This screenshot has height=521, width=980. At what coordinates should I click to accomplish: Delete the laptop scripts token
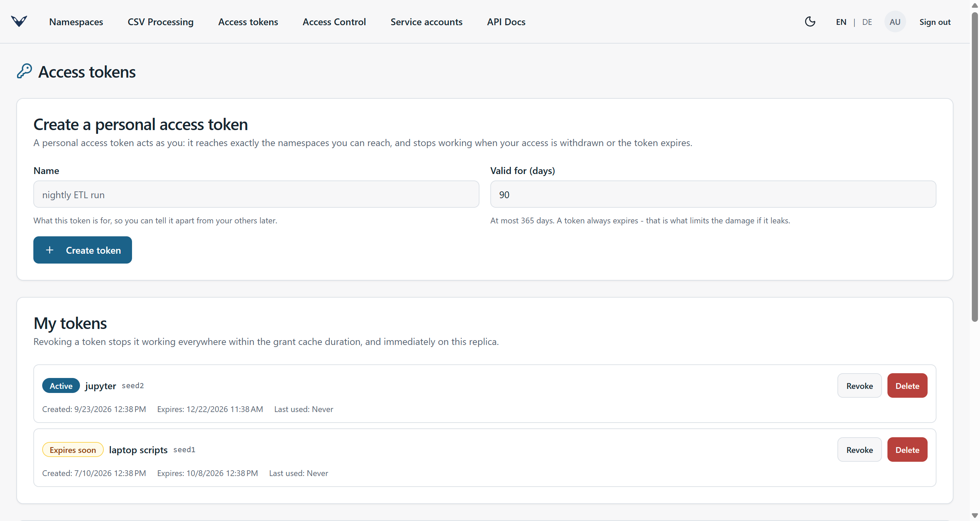point(907,449)
